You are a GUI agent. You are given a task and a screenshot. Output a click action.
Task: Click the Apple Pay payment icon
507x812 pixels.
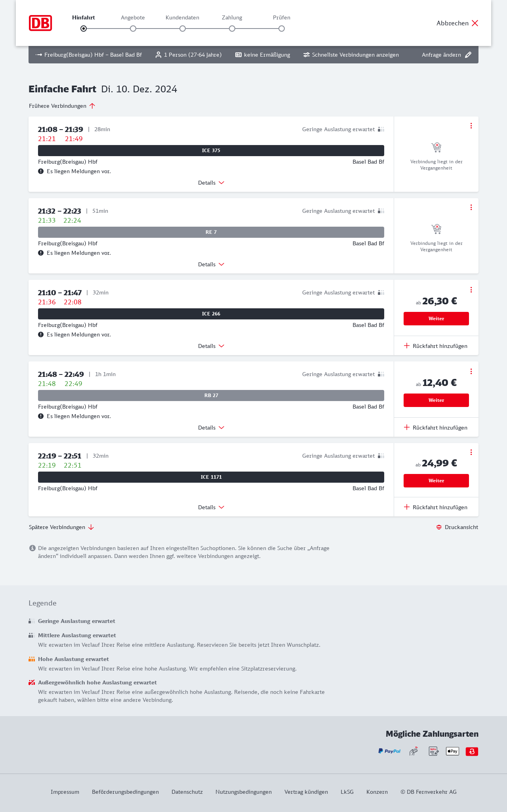[x=452, y=751]
